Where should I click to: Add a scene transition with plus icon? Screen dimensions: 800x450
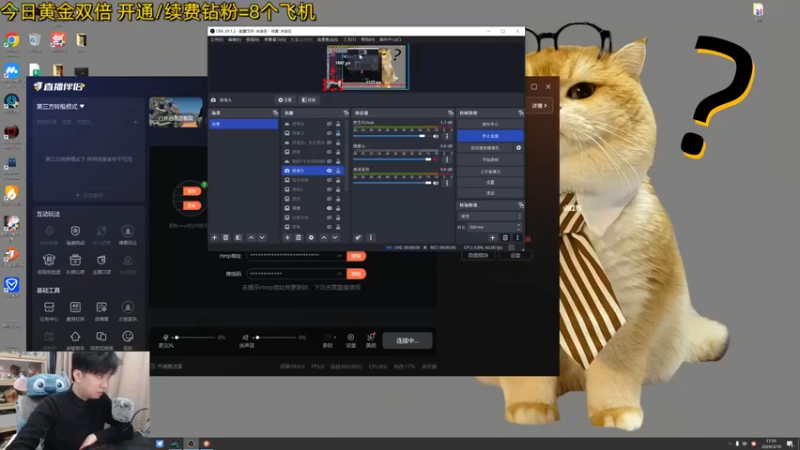tap(492, 238)
